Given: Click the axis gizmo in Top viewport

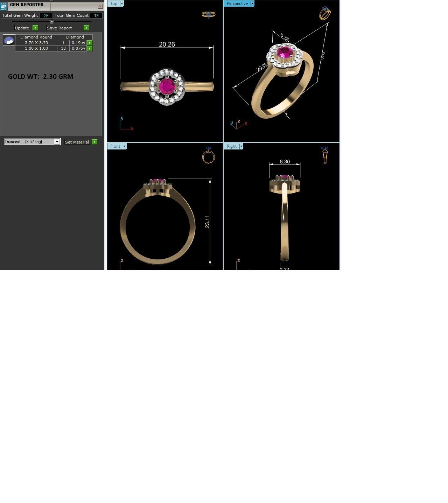Looking at the screenshot, I should click(x=126, y=124).
